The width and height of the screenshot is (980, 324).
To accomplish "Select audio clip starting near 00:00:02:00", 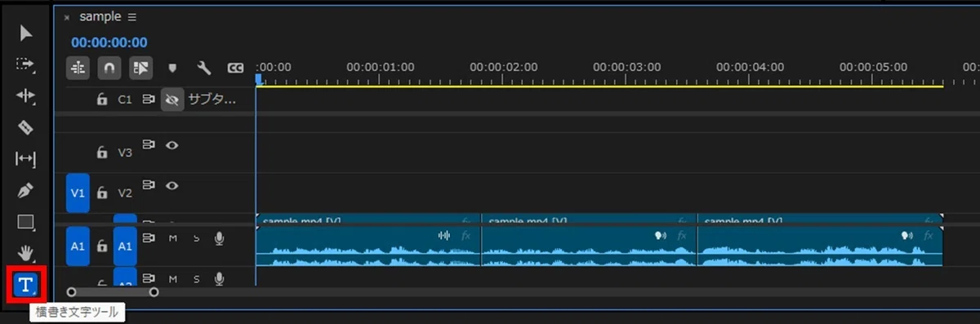I will click(589, 246).
